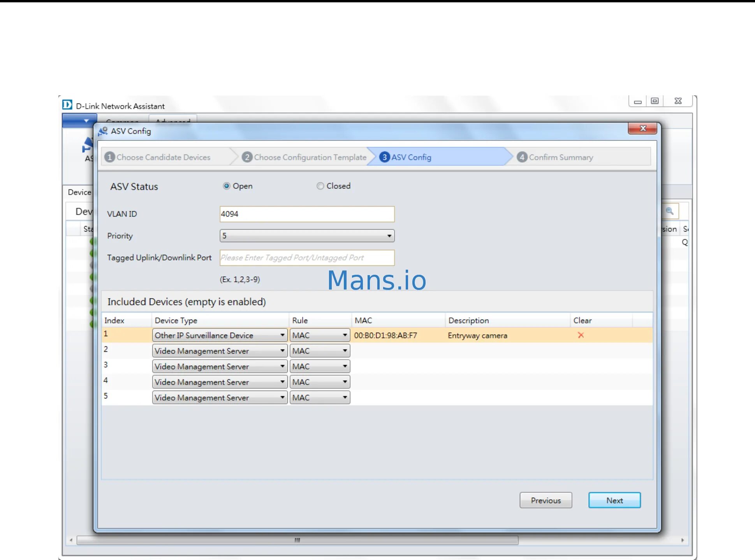This screenshot has height=560, width=755.
Task: Select the Closed ASV Status radio button
Action: click(x=320, y=186)
